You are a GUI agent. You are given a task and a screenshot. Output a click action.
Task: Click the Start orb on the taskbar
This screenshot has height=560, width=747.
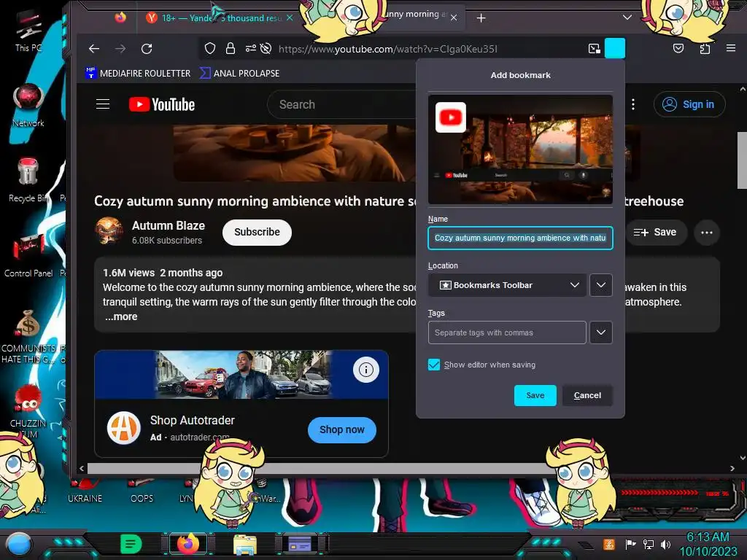click(x=18, y=544)
